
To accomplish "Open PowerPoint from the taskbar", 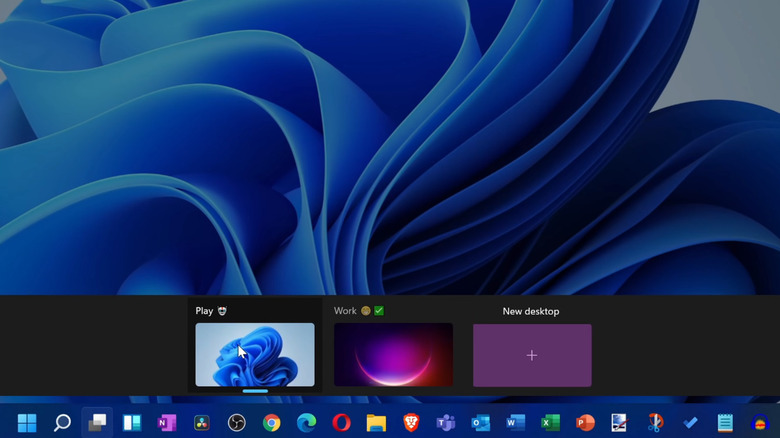I will (586, 423).
